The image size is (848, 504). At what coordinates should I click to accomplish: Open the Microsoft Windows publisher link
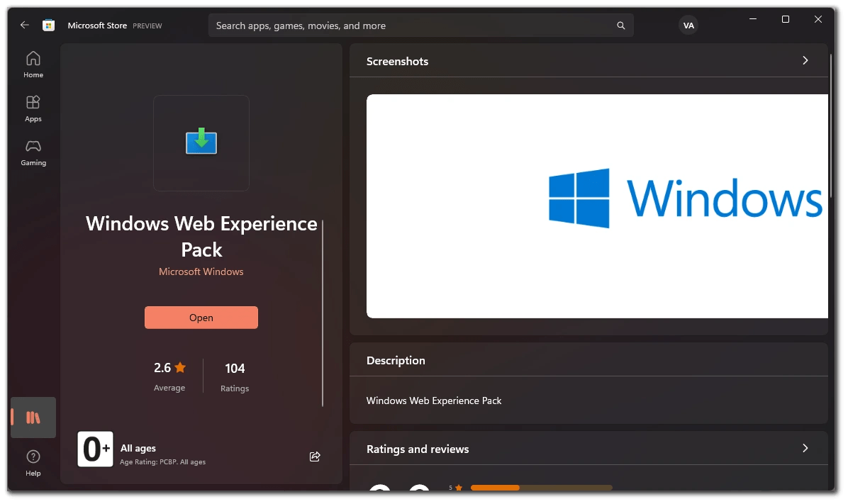click(x=201, y=271)
